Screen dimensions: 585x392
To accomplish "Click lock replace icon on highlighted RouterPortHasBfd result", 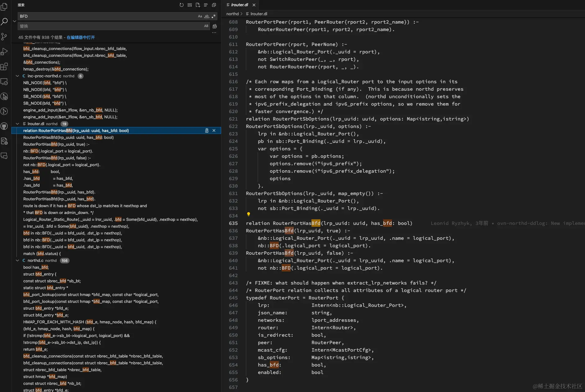I will (207, 131).
